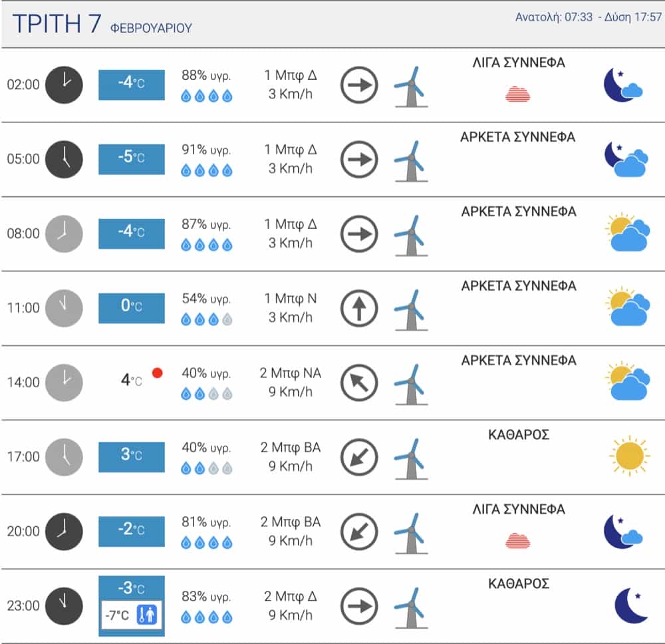Click the 3°C temperature box at 17:00

(x=132, y=457)
